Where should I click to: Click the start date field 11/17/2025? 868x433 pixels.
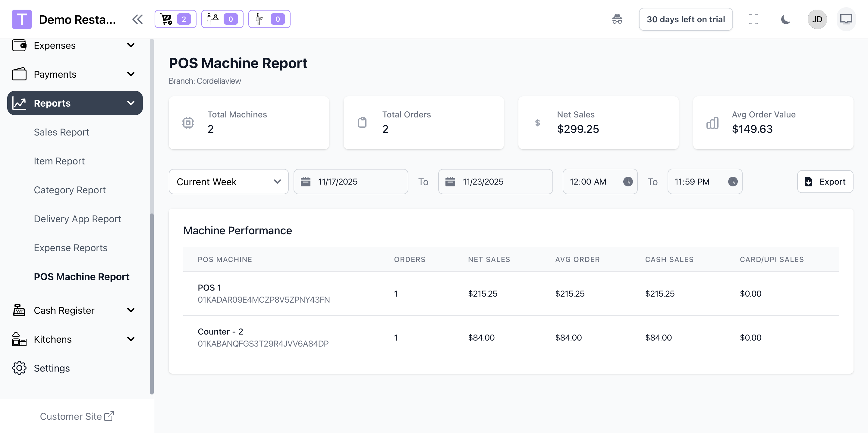tap(351, 182)
